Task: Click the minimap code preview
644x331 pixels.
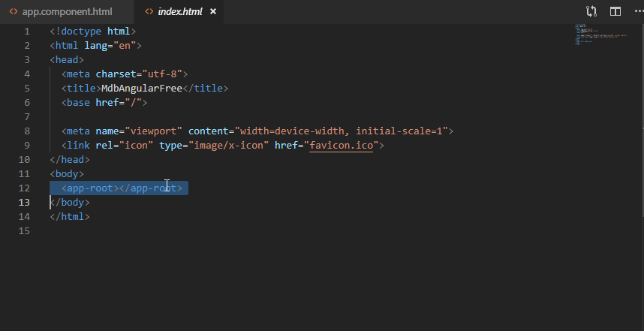Action: pos(600,35)
